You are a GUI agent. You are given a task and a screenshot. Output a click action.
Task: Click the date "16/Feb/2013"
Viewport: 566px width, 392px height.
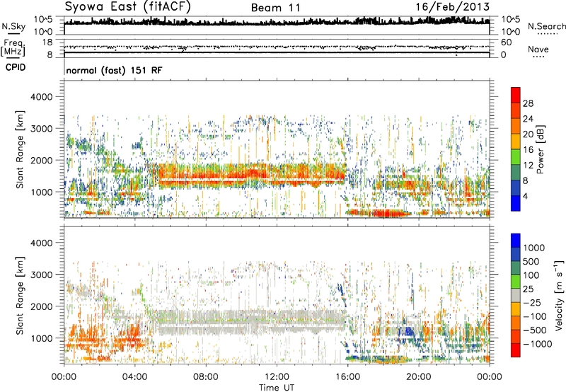(452, 7)
